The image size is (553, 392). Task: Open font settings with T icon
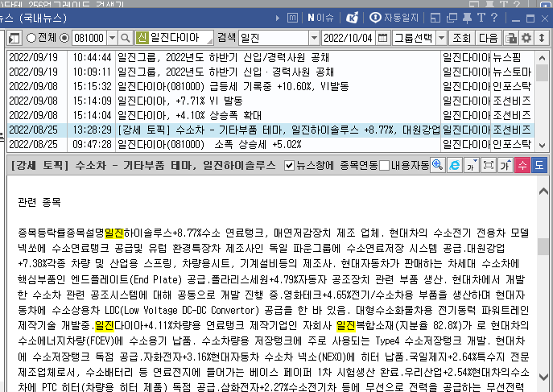(481, 18)
